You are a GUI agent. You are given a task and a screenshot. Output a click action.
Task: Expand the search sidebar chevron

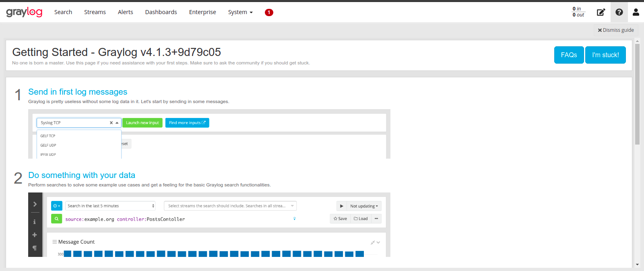pyautogui.click(x=35, y=204)
